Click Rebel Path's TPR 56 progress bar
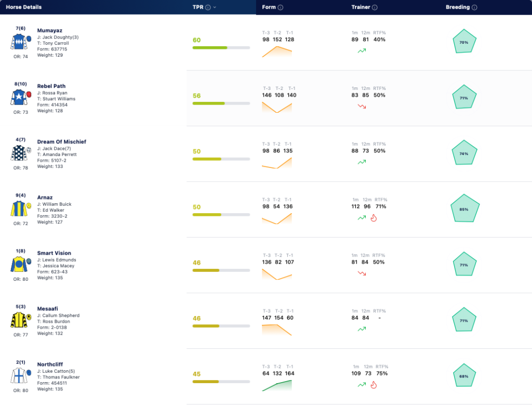This screenshot has height=405, width=532. click(x=221, y=103)
